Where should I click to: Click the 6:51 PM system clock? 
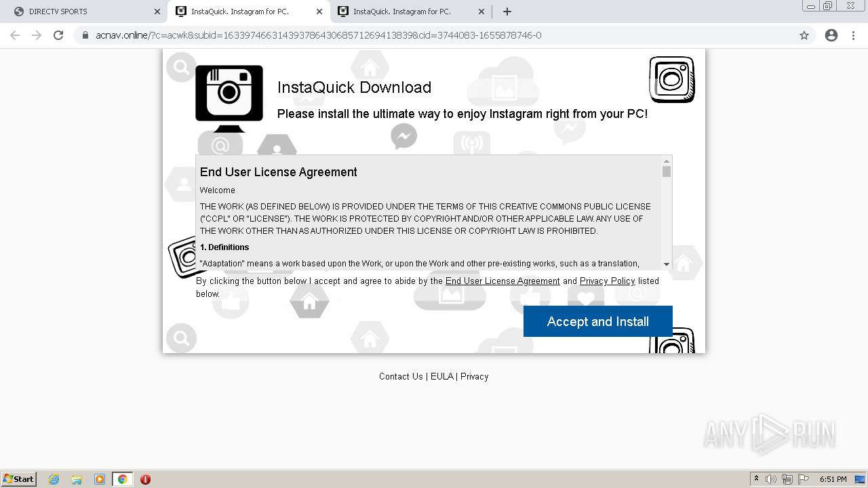(x=833, y=479)
